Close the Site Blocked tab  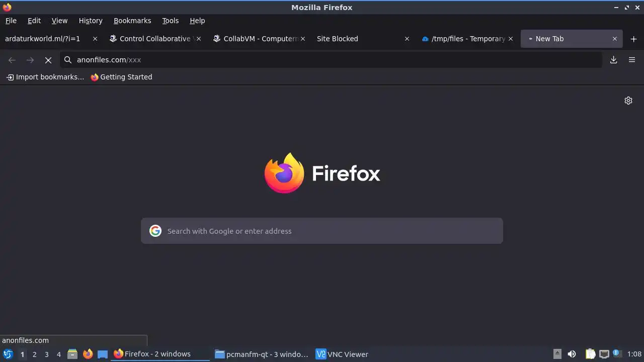pos(407,39)
